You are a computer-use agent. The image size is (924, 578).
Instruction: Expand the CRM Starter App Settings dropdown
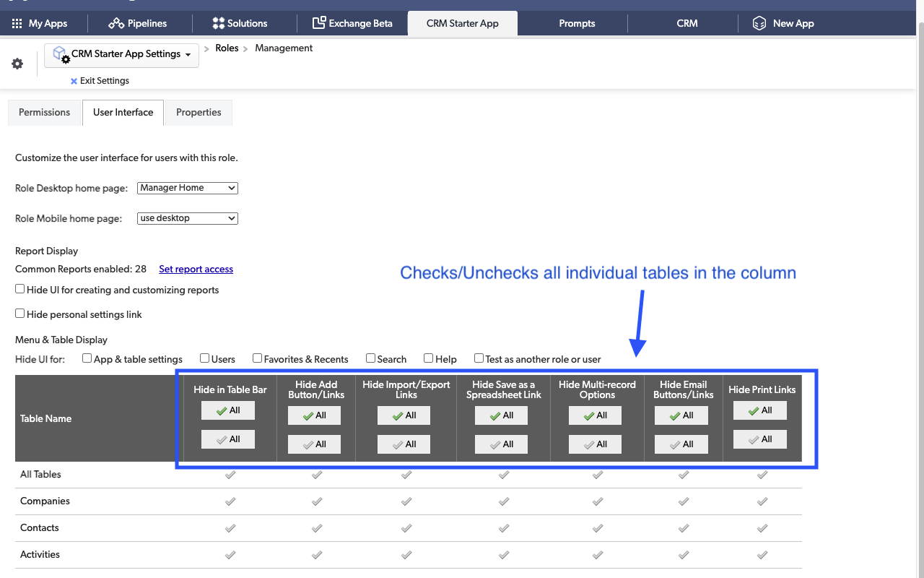(x=187, y=55)
